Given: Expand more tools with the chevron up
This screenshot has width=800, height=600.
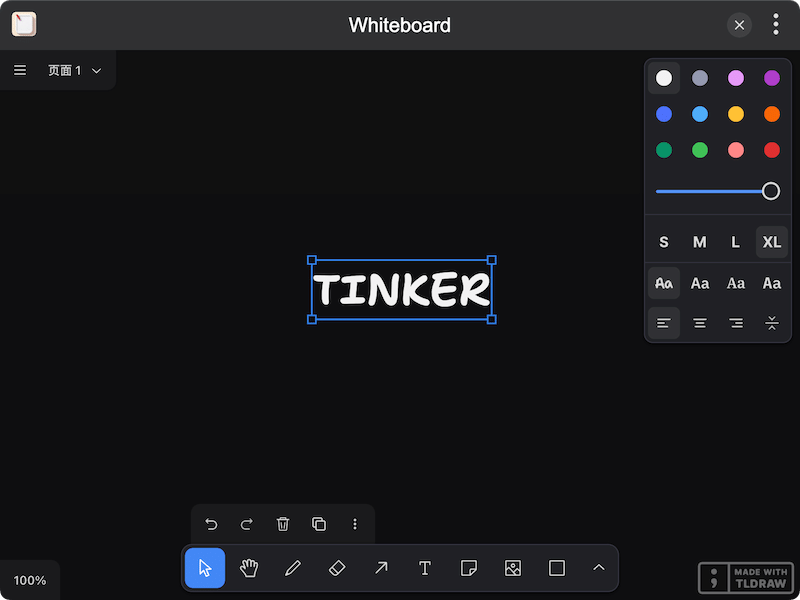Looking at the screenshot, I should click(x=599, y=568).
